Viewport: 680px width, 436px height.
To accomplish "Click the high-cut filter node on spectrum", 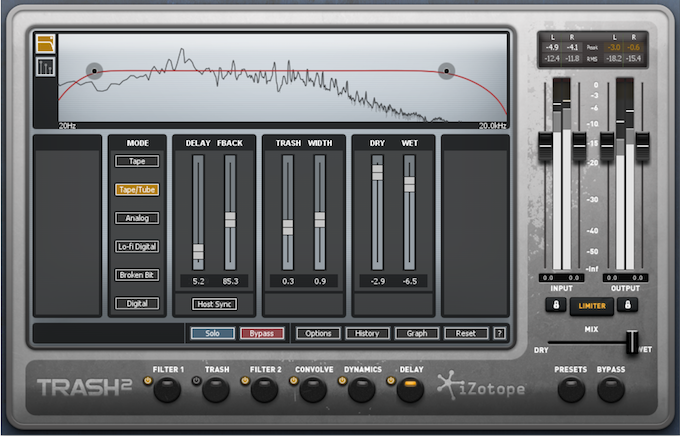I will (446, 71).
